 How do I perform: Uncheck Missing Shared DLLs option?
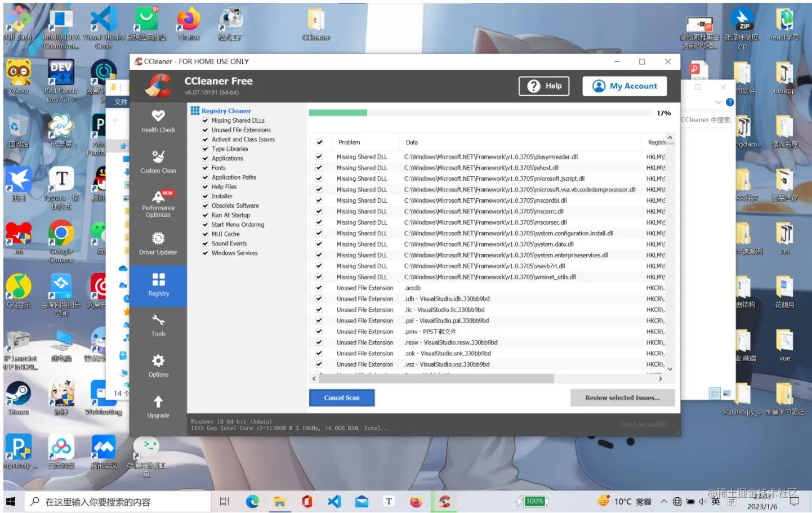point(206,121)
